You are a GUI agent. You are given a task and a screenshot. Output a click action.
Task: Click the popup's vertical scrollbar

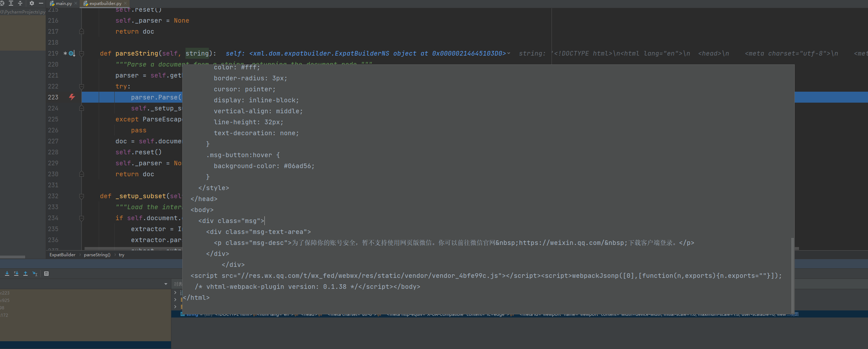coord(792,273)
